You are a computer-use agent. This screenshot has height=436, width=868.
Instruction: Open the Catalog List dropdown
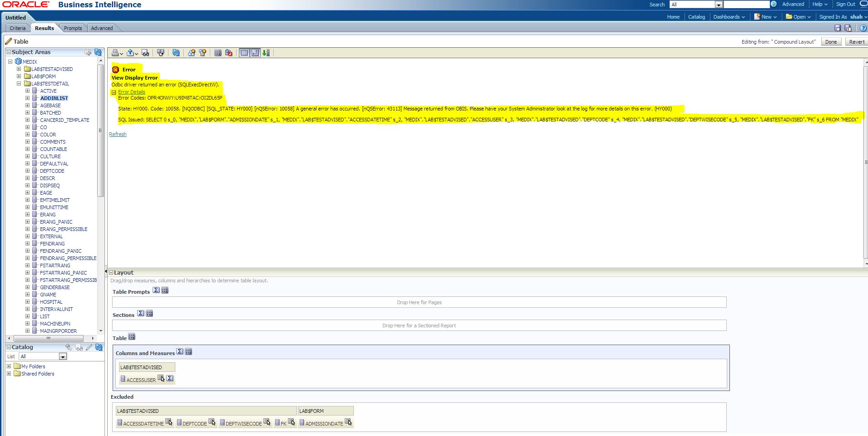tap(63, 356)
